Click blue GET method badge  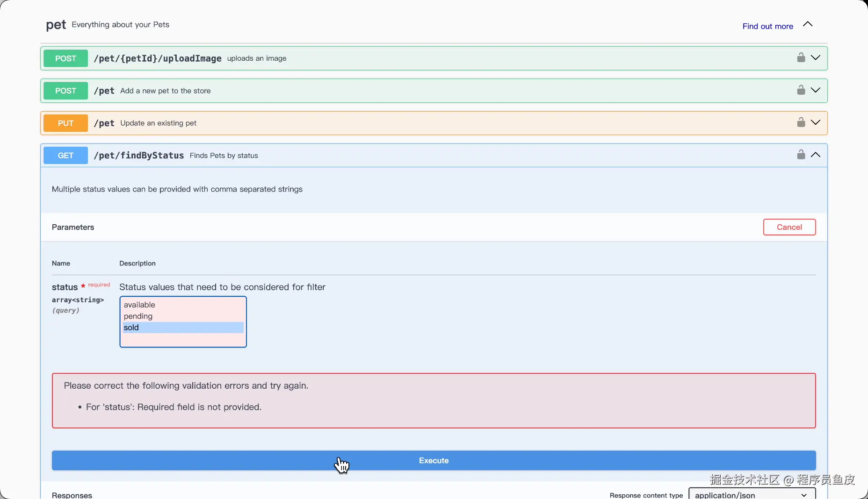click(x=65, y=156)
